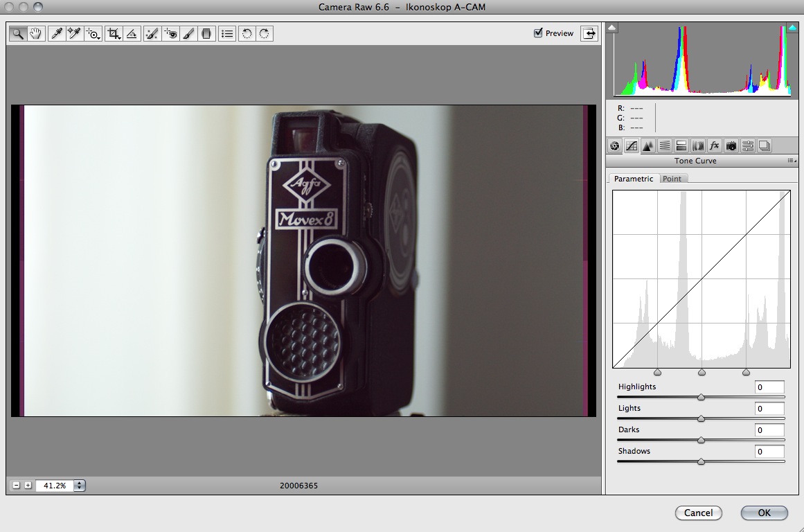Open the Effects (fx) panel
Screen dimensions: 804x532
point(715,146)
